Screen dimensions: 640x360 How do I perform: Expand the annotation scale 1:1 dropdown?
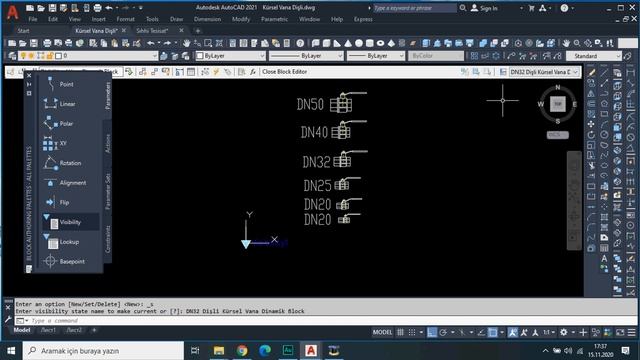[549, 332]
